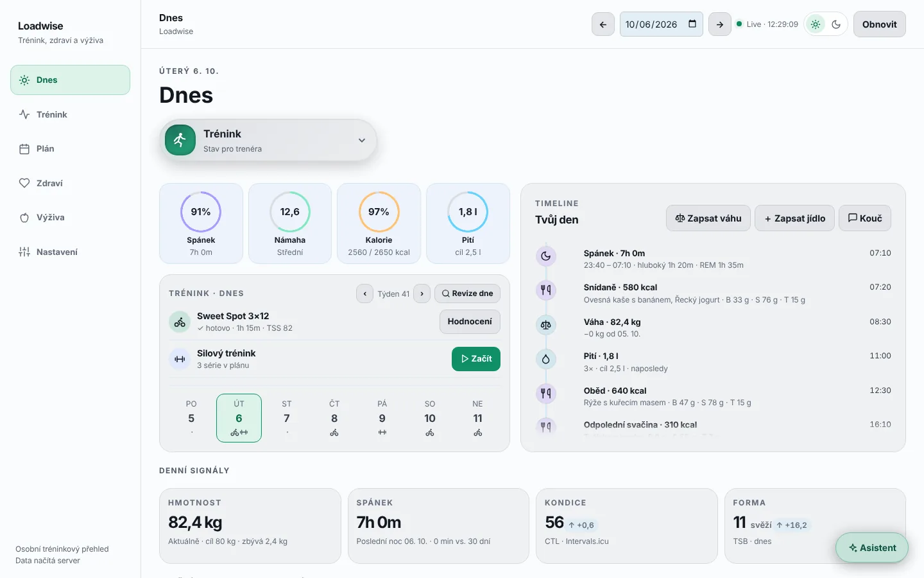Open the Kalorie 97% card
The image size is (924, 578).
(379, 223)
